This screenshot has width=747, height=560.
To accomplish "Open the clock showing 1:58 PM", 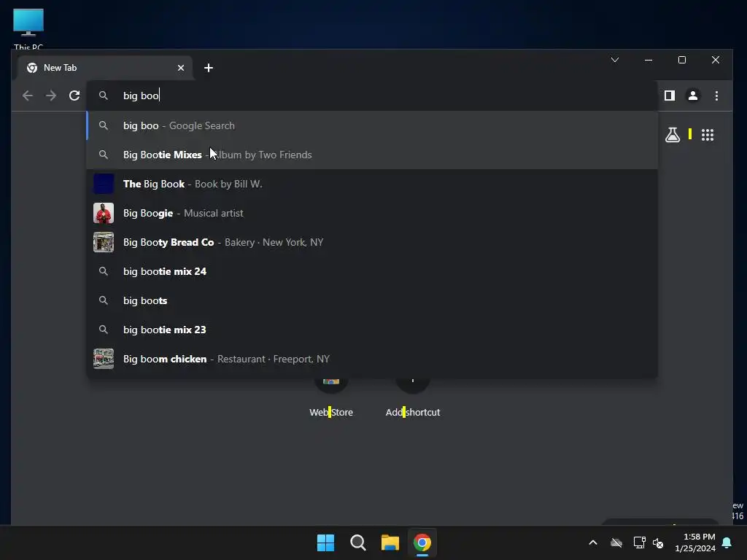I will [695, 542].
